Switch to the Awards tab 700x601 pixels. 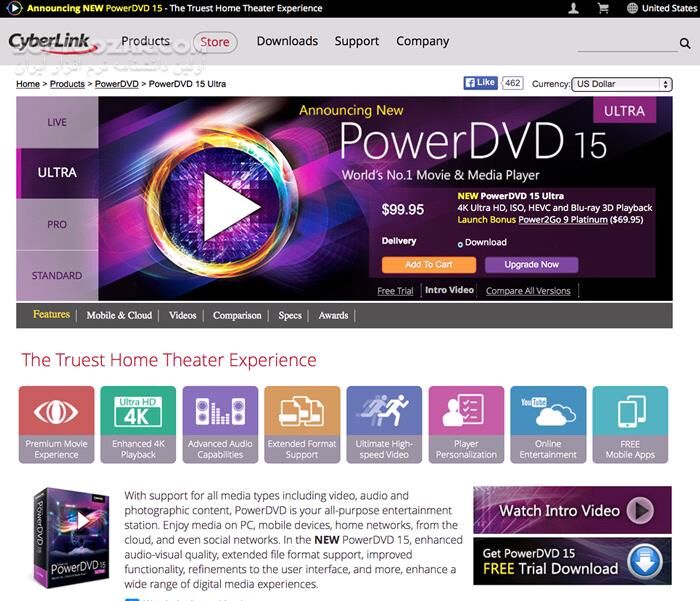[333, 315]
